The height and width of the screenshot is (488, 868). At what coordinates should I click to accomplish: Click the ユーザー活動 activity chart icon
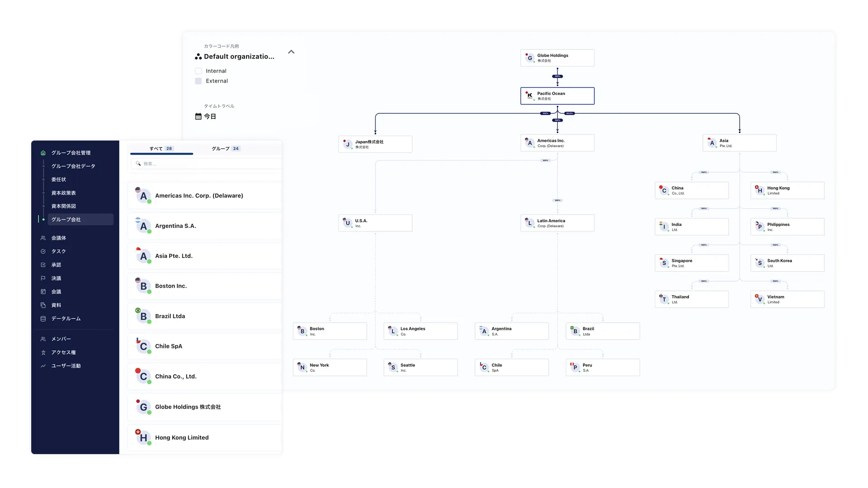43,366
